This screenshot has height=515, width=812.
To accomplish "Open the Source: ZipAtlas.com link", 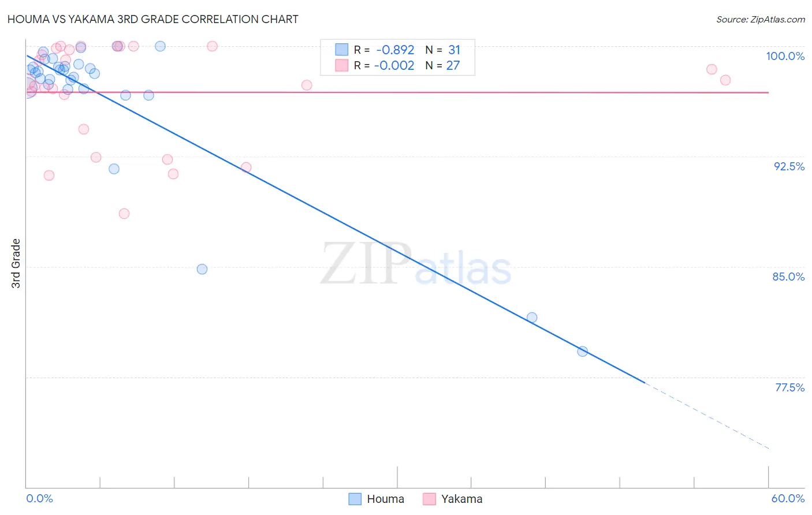I will pos(761,19).
